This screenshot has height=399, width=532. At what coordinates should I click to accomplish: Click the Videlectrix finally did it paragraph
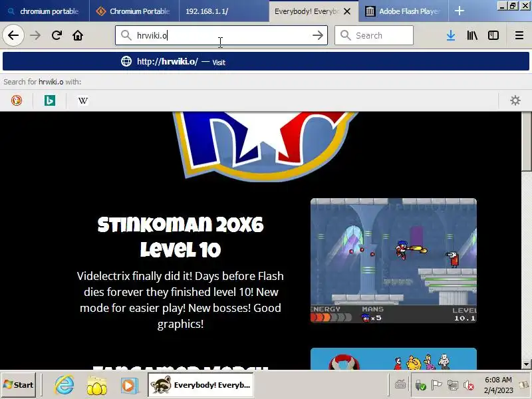(x=180, y=300)
